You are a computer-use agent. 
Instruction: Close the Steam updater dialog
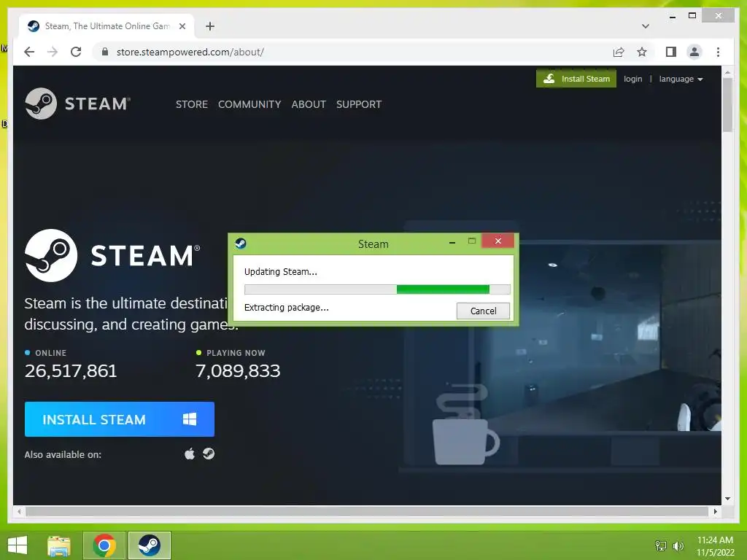498,241
